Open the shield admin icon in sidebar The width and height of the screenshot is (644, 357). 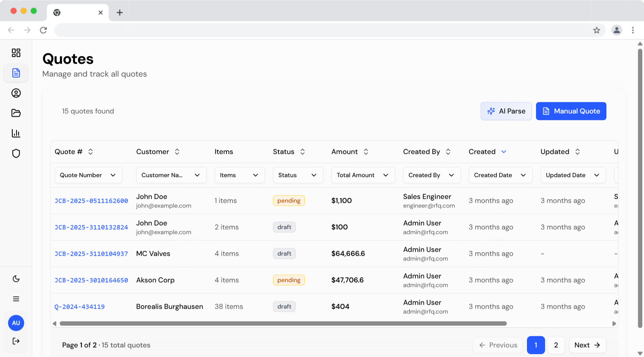(x=16, y=153)
